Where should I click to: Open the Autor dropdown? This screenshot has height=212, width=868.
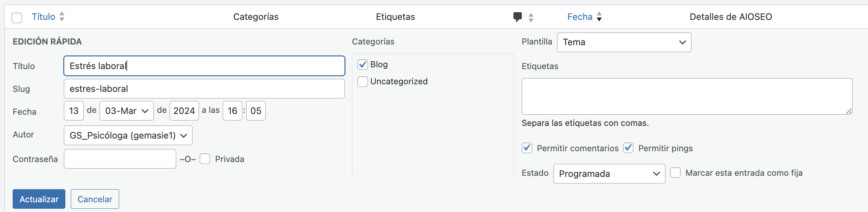(x=128, y=135)
